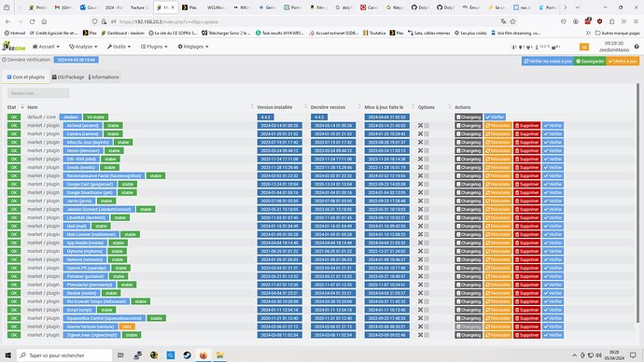
Task: Click the no-update cross icon for Reolink
Action: point(420,293)
